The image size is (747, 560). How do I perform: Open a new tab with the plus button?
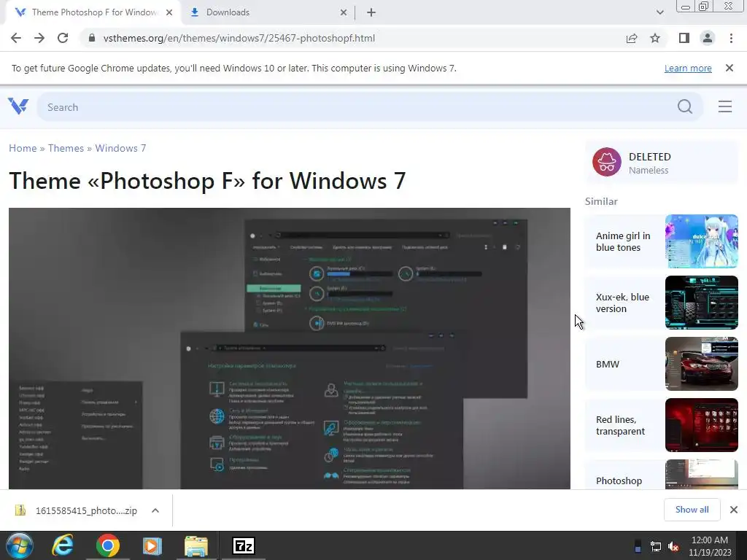click(x=371, y=12)
